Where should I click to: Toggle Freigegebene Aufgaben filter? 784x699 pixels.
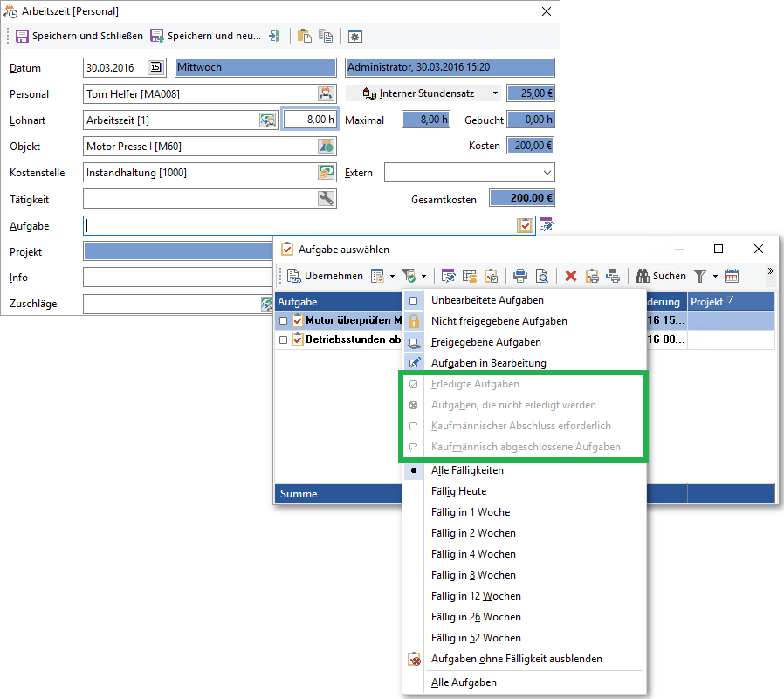click(x=524, y=342)
